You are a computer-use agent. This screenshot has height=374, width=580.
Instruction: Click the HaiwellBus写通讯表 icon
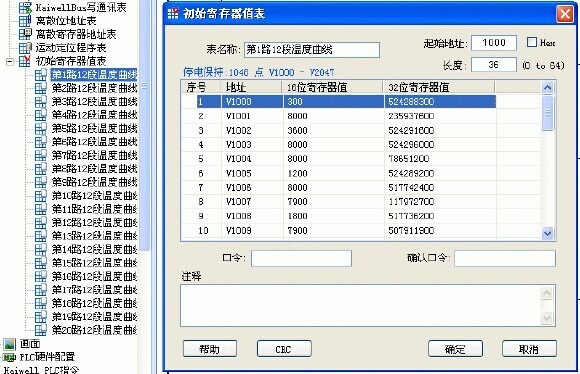25,7
